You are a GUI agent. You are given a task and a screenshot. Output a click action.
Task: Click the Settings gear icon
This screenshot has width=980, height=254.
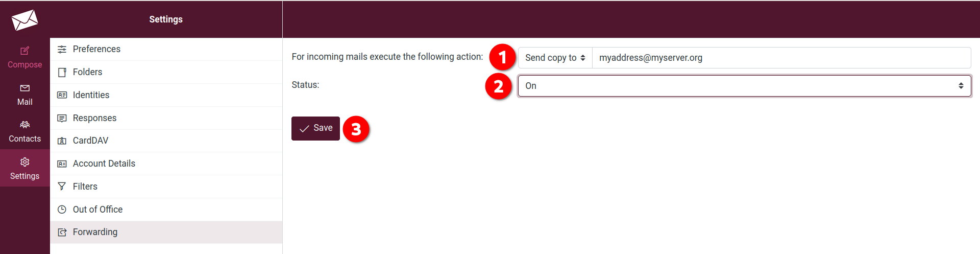pos(24,162)
